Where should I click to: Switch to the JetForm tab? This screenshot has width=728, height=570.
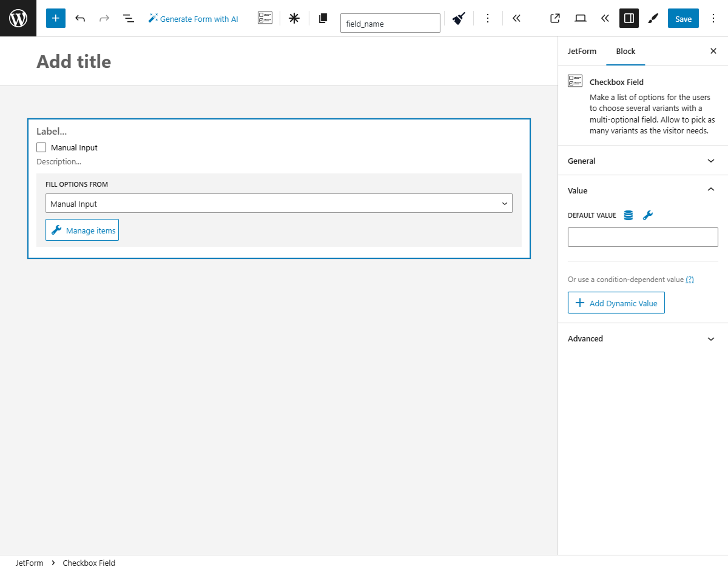(x=582, y=51)
